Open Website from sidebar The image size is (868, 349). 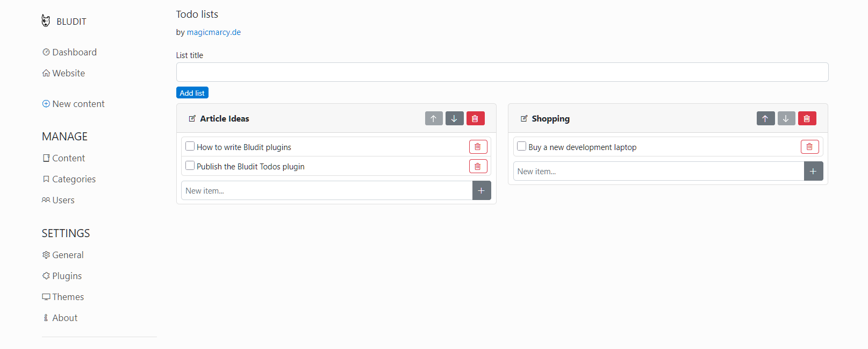63,73
